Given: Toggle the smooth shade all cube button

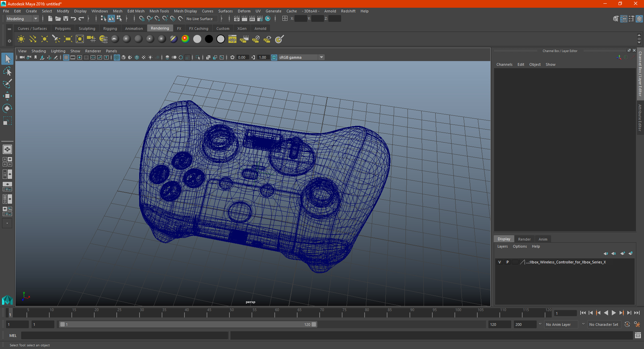Looking at the screenshot, I should click(x=123, y=57).
